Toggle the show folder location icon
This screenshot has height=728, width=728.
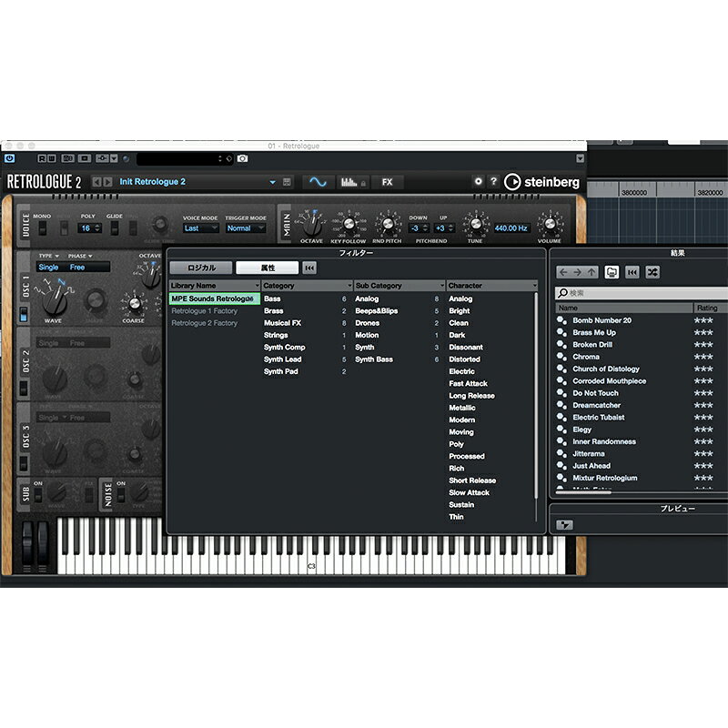[612, 272]
